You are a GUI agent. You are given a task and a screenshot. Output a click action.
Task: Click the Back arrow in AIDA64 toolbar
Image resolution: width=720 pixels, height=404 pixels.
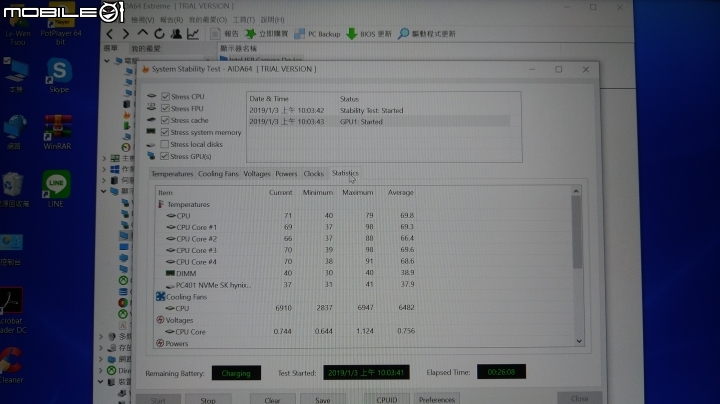(x=110, y=34)
